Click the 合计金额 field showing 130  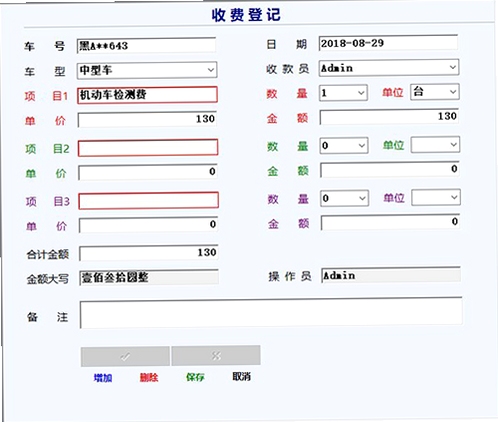point(149,253)
